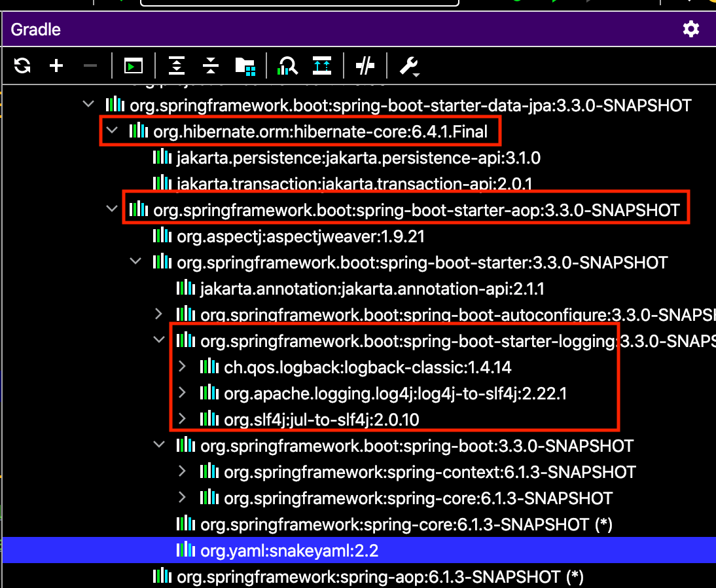The height and width of the screenshot is (588, 716).
Task: Collapse the spring-boot-starter-aop node
Action: [x=112, y=210]
